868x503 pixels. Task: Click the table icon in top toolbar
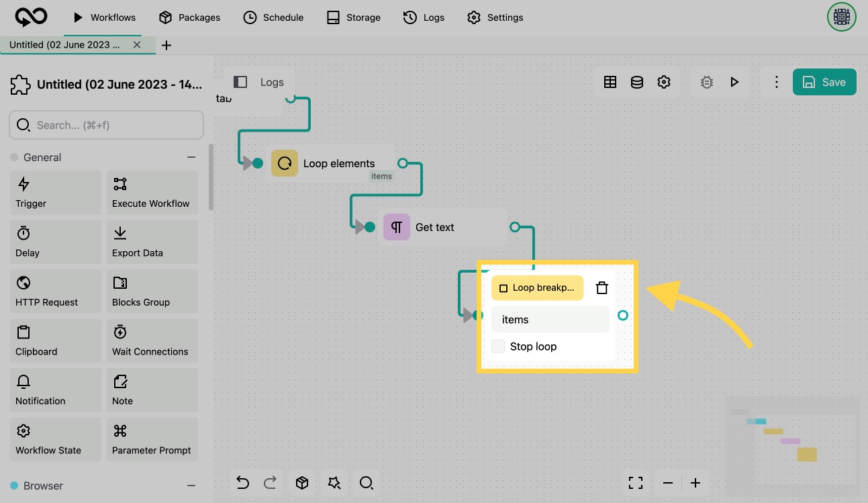click(610, 82)
